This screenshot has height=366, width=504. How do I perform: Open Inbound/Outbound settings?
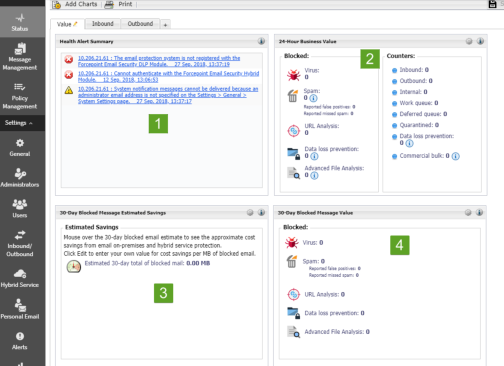tap(20, 243)
